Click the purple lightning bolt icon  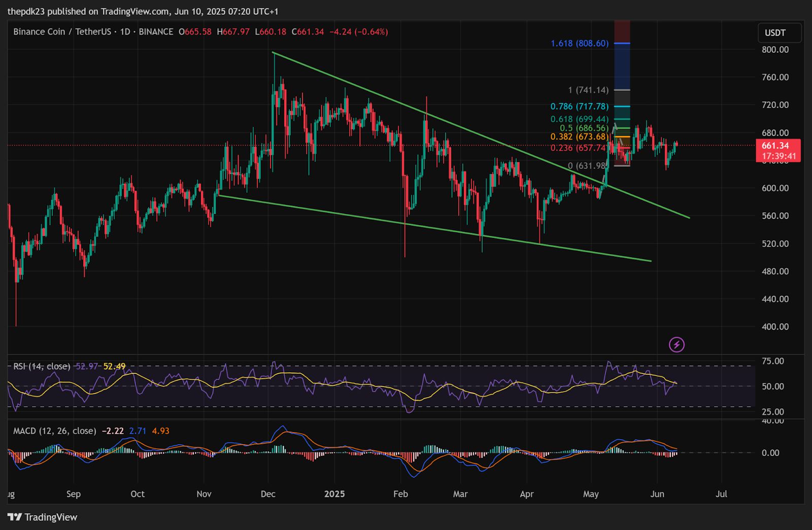[x=676, y=345]
